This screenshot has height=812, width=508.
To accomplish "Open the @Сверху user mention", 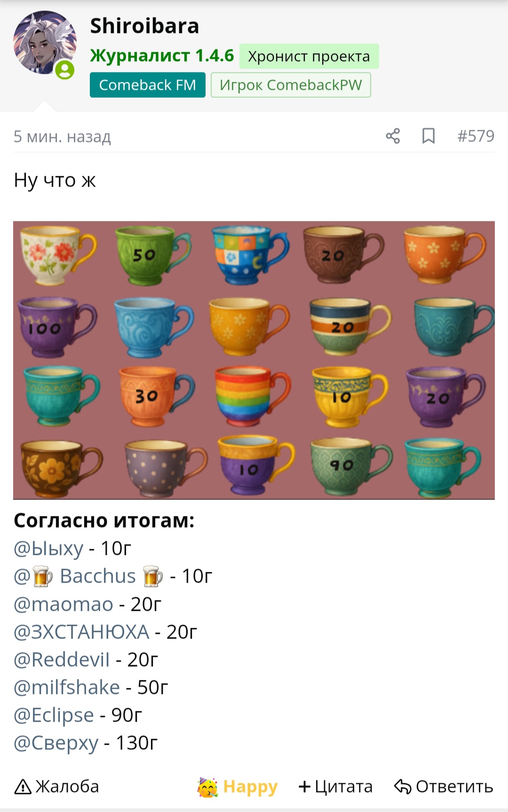I will 56,743.
